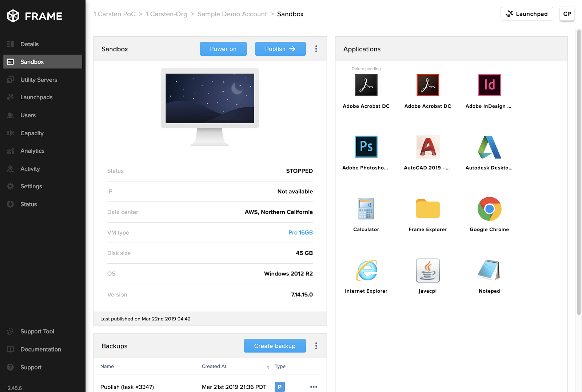Viewport: 582px width, 392px height.
Task: Open the Analytics sidebar page
Action: [32, 151]
